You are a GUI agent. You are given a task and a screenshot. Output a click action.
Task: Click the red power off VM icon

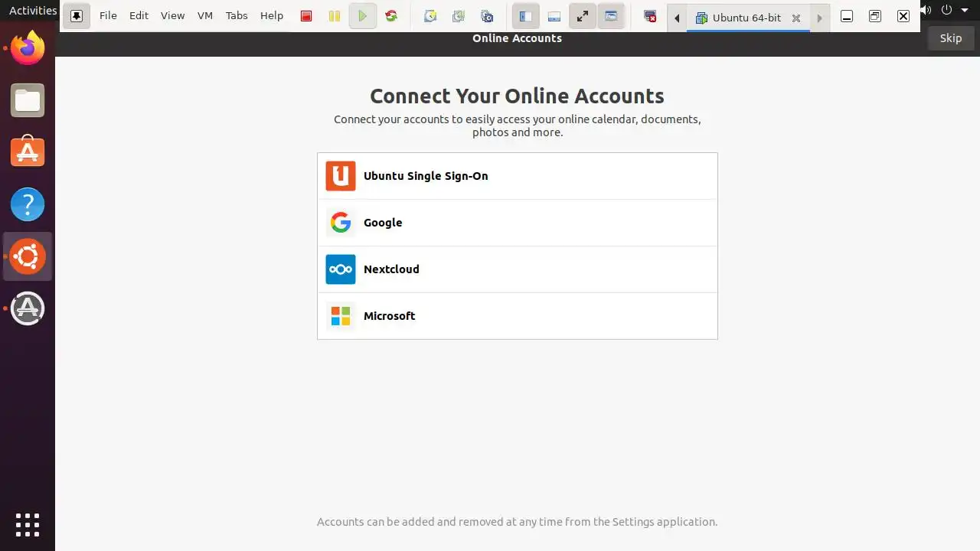[306, 16]
